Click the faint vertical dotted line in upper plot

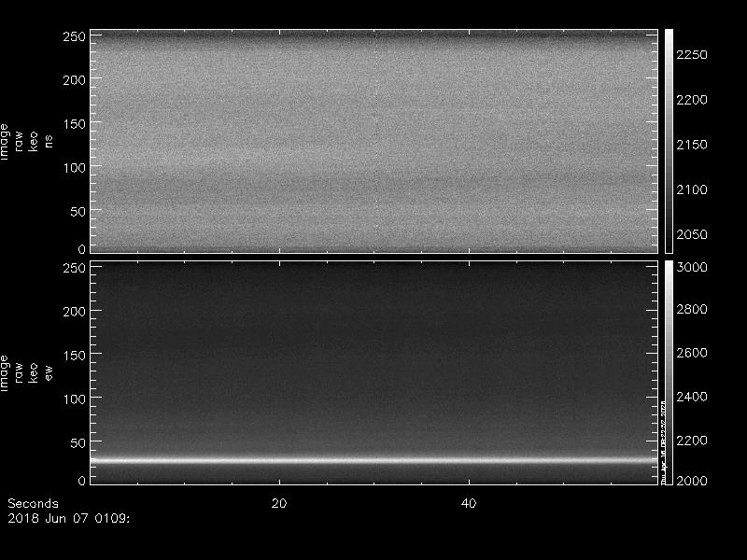(x=375, y=140)
